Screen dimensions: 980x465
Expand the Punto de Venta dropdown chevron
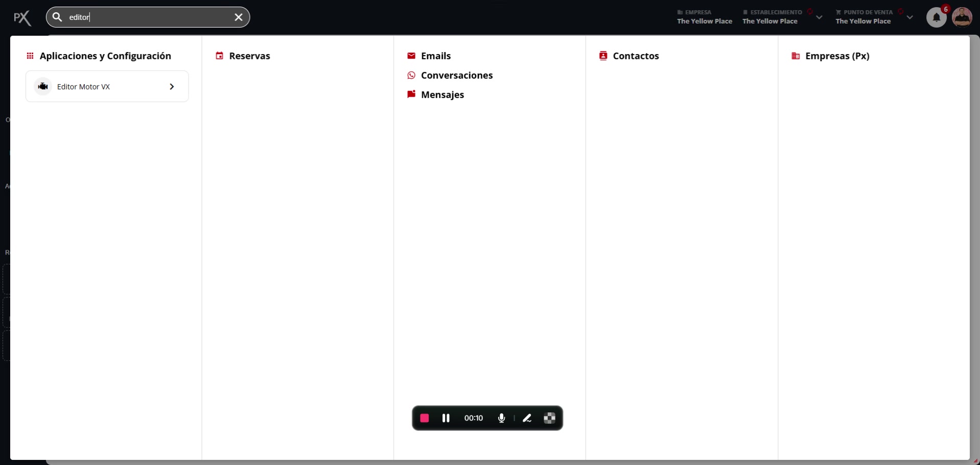909,17
